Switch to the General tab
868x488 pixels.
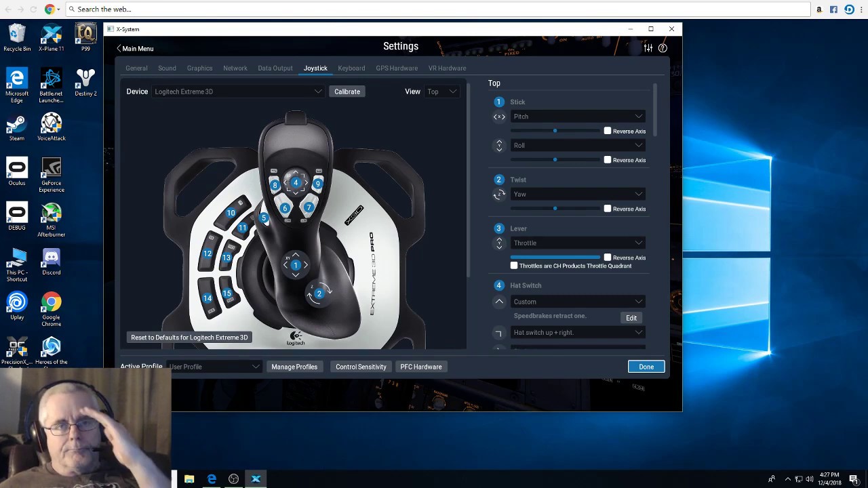pyautogui.click(x=136, y=68)
